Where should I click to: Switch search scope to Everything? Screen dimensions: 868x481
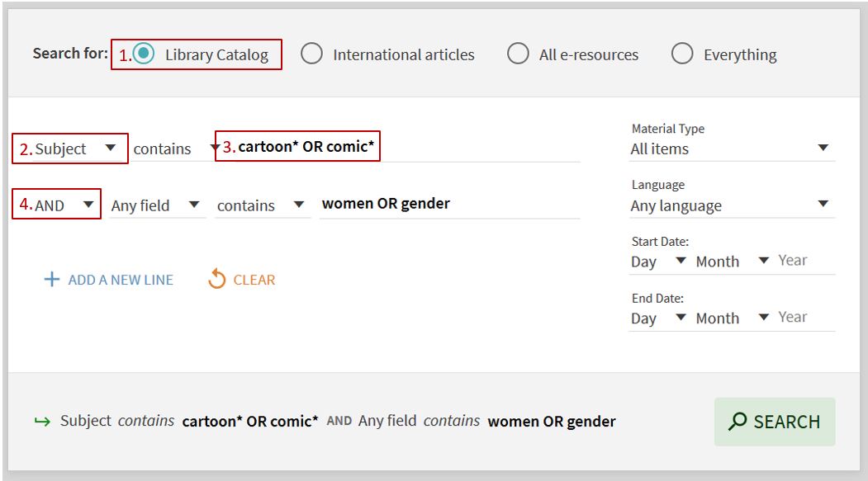tap(682, 54)
